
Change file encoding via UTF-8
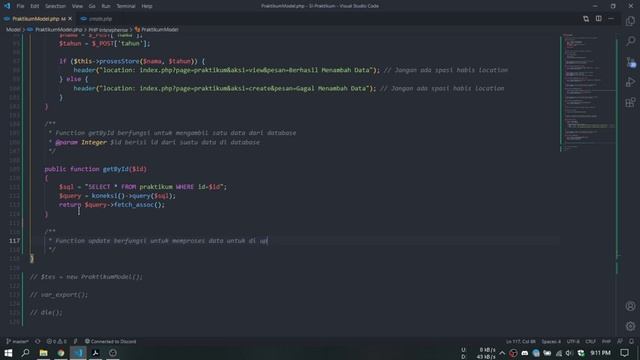point(573,341)
